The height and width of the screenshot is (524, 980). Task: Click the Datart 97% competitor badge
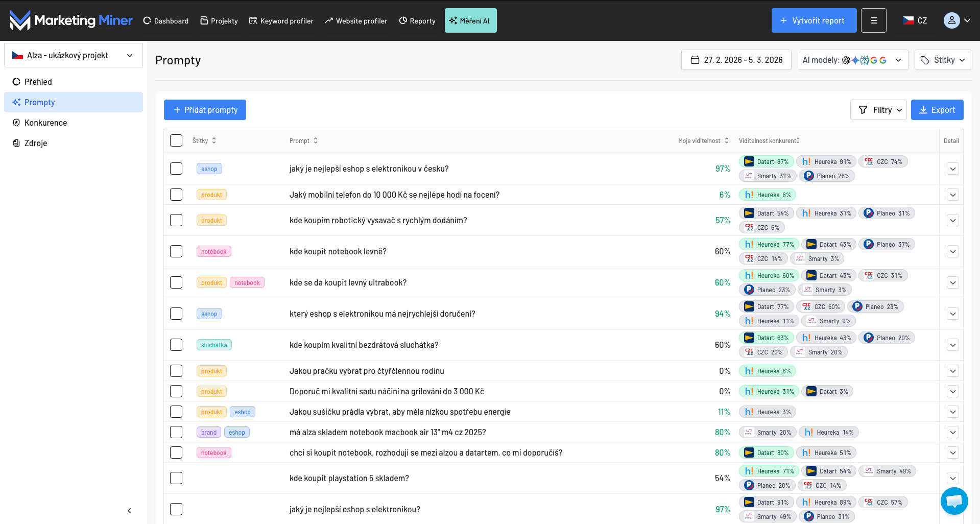coord(766,162)
